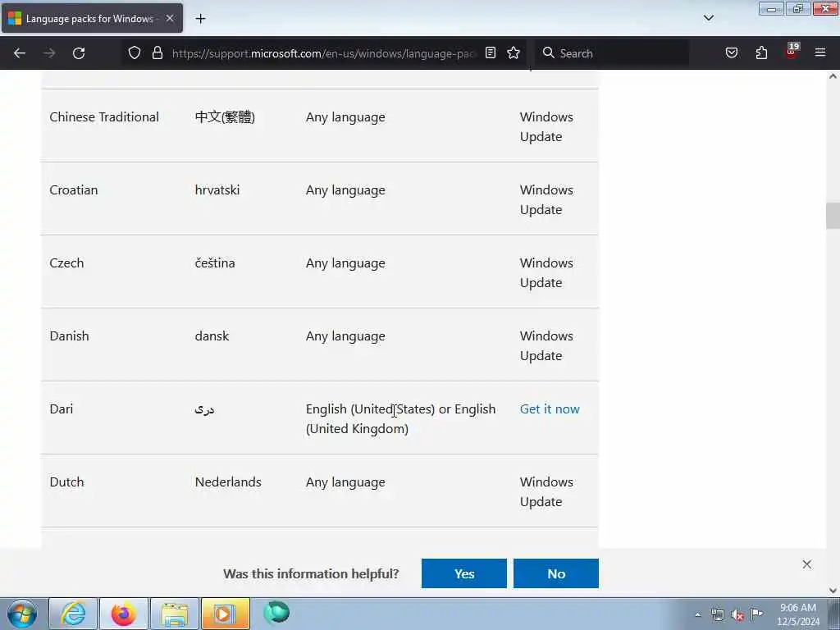The height and width of the screenshot is (630, 840).
Task: Click the green round app taskbar icon
Action: pos(276,612)
